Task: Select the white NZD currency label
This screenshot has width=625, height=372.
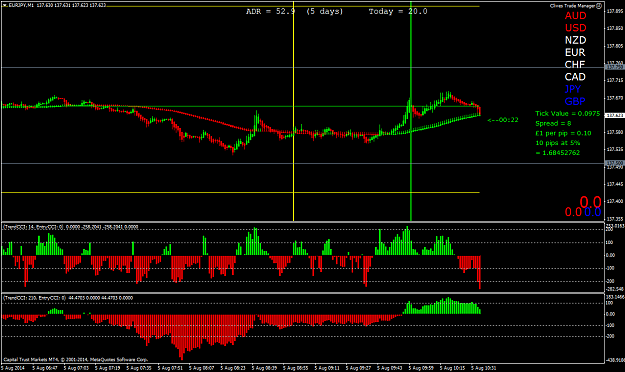Action: (576, 40)
